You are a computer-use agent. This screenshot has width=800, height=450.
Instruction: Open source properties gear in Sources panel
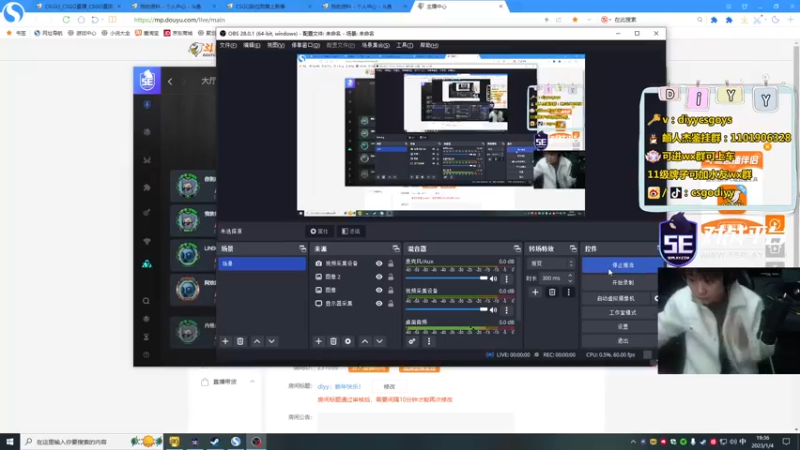tap(348, 341)
